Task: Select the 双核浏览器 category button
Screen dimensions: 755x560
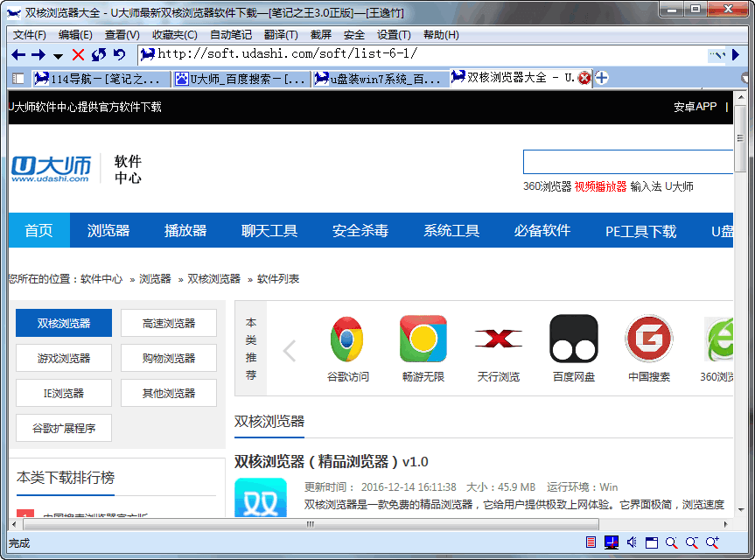Action: [64, 323]
